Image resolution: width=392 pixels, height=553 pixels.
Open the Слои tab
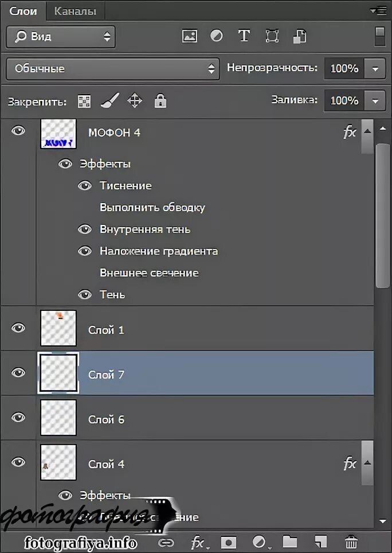click(23, 10)
